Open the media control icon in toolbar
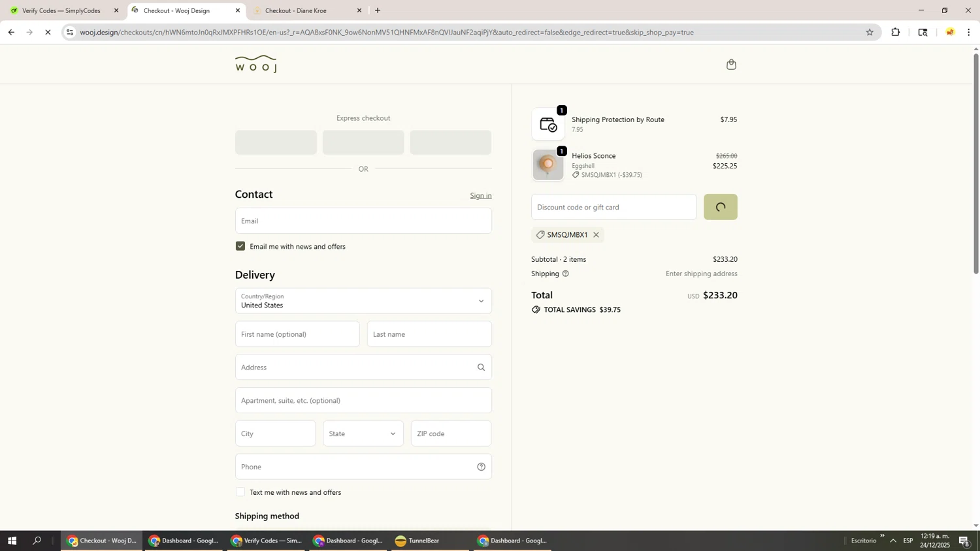The image size is (980, 551). (923, 32)
